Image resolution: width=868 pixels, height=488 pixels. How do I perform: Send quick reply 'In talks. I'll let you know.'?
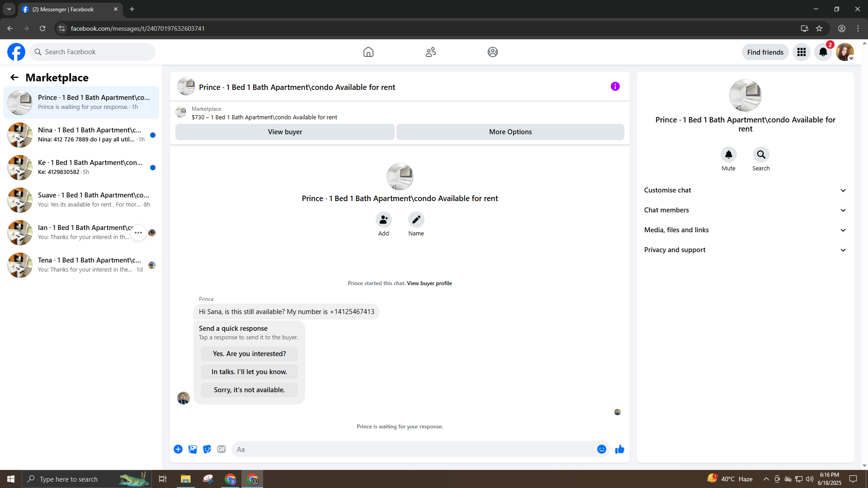(x=250, y=372)
